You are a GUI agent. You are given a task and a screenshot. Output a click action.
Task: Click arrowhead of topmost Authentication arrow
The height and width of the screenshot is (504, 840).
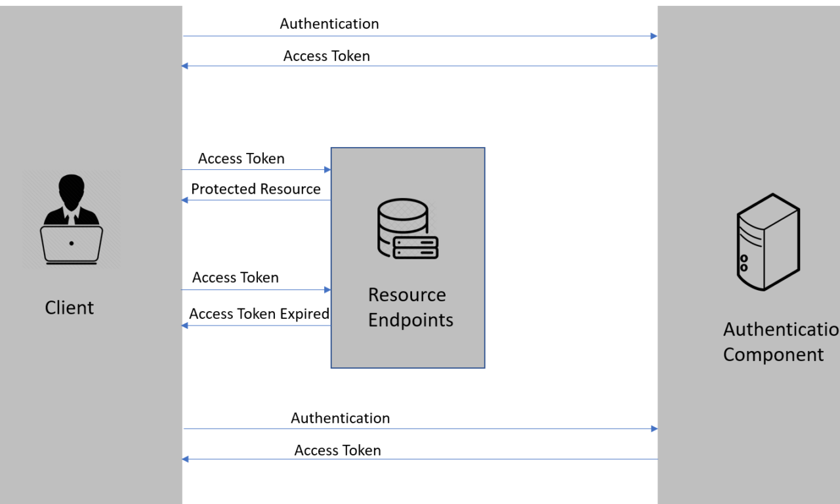pos(654,36)
